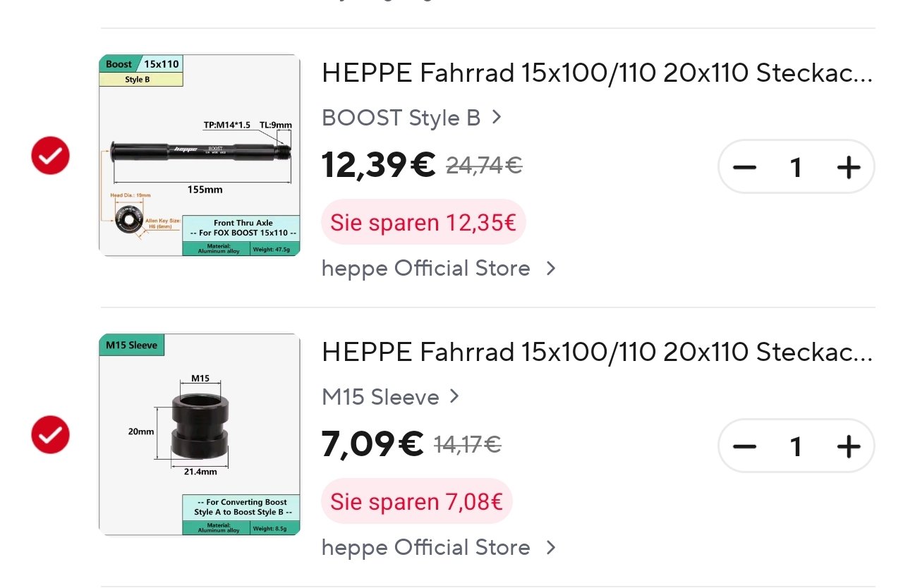Viewport: 903px width, 588px height.
Task: Open heppe Official Store below the M15 Sleeve price
Action: tap(438, 548)
